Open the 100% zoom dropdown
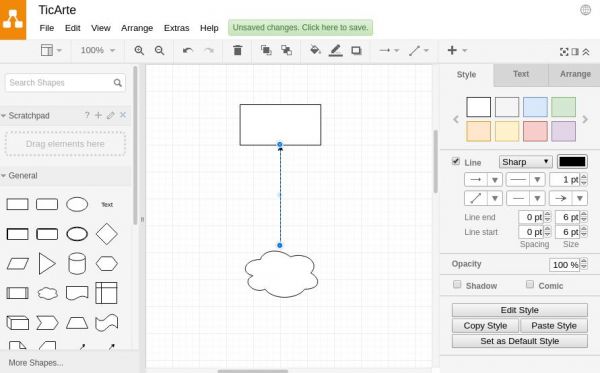The width and height of the screenshot is (600, 373). [x=98, y=50]
